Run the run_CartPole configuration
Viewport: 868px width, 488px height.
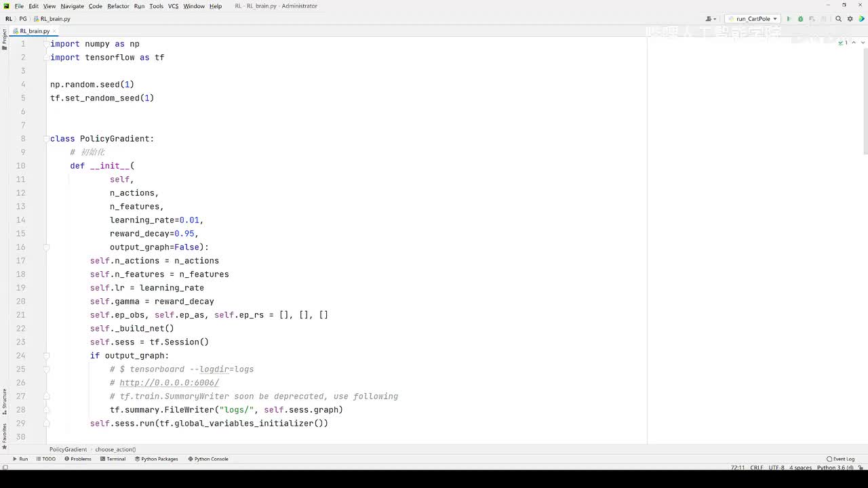pos(789,19)
